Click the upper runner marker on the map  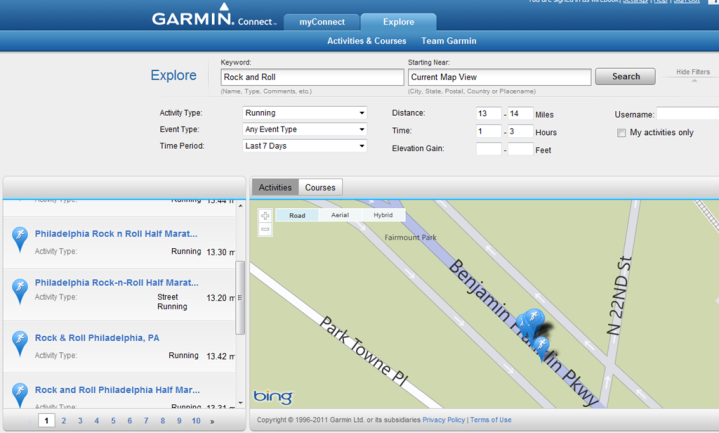(532, 320)
